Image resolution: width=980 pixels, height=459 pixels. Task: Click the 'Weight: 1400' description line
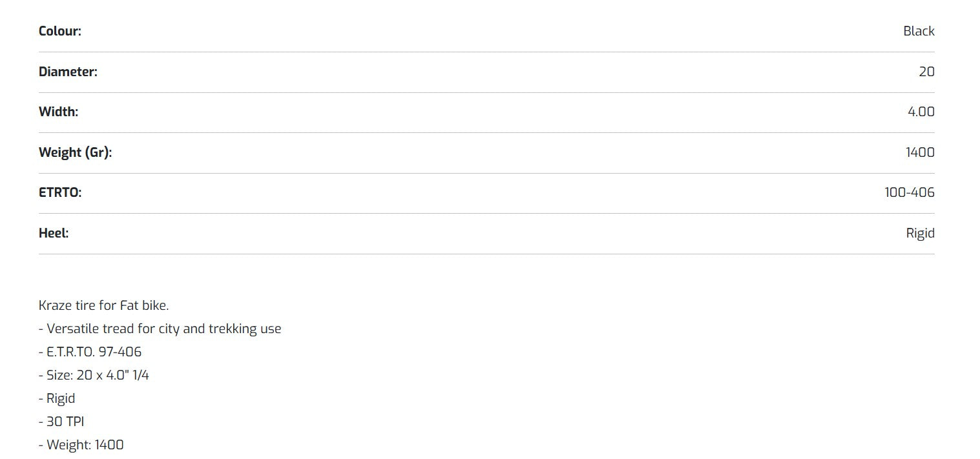coord(81,445)
